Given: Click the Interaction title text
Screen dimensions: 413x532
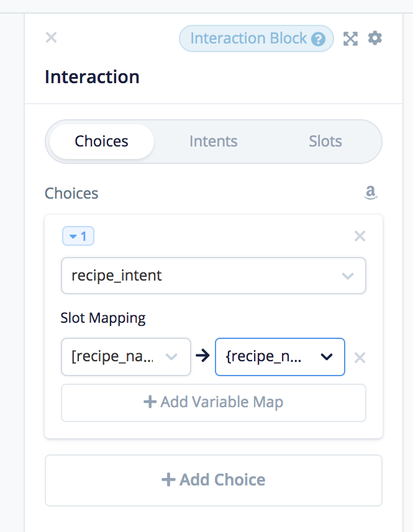Looking at the screenshot, I should 92,77.
